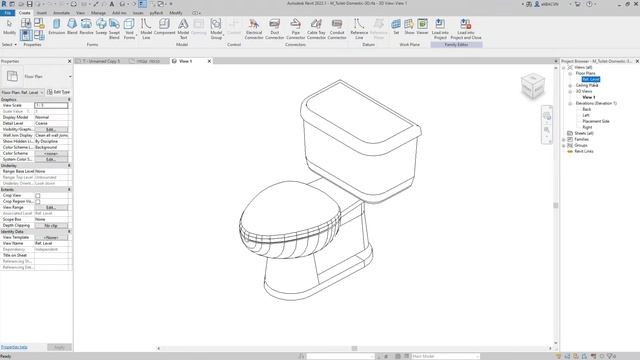Click Load into Project
This screenshot has width=640, height=360.
tap(440, 29)
